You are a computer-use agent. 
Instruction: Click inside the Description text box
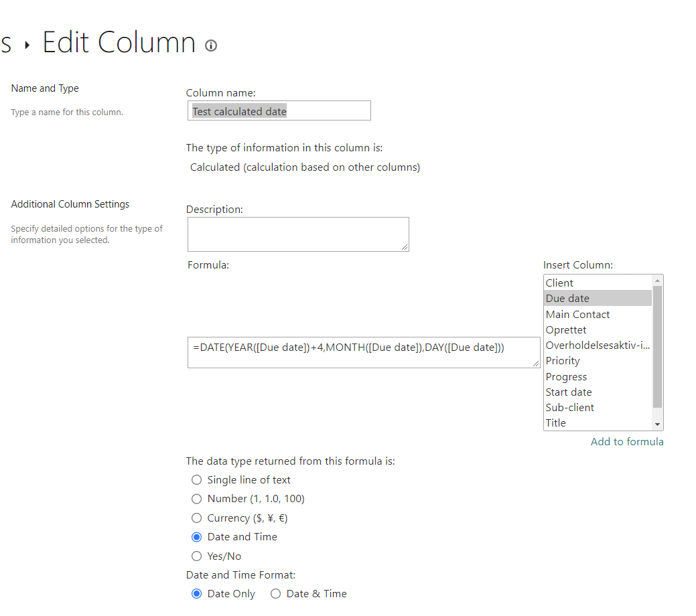(298, 234)
